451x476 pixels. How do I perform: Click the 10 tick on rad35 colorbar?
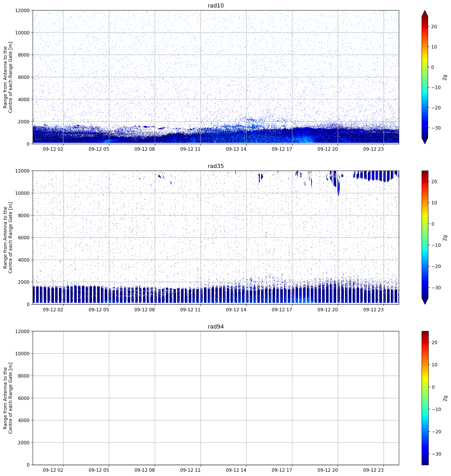coord(434,203)
